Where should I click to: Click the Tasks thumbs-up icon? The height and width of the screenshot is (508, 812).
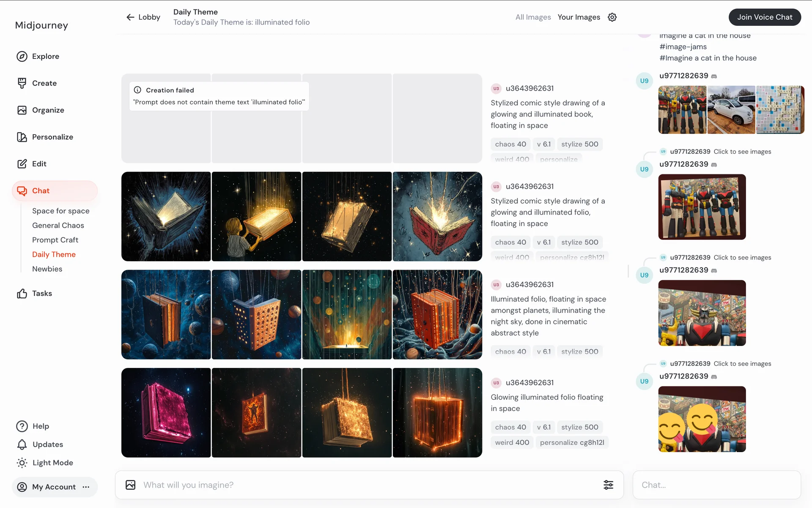(x=22, y=293)
